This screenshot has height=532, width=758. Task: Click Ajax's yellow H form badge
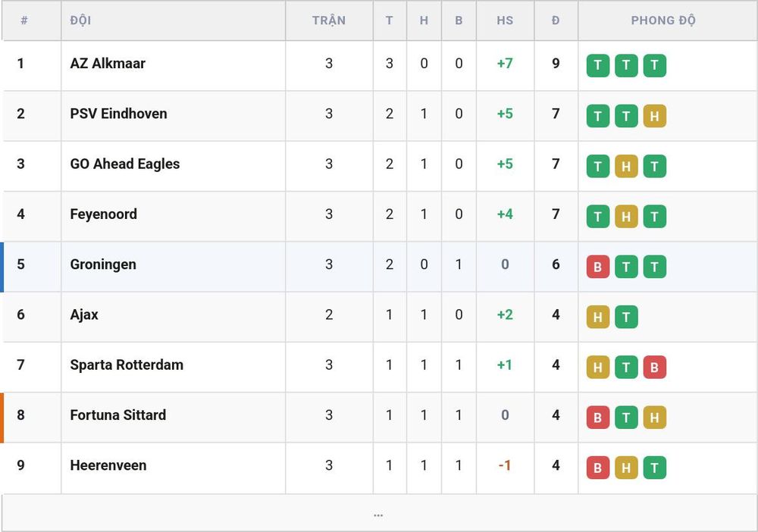[597, 317]
